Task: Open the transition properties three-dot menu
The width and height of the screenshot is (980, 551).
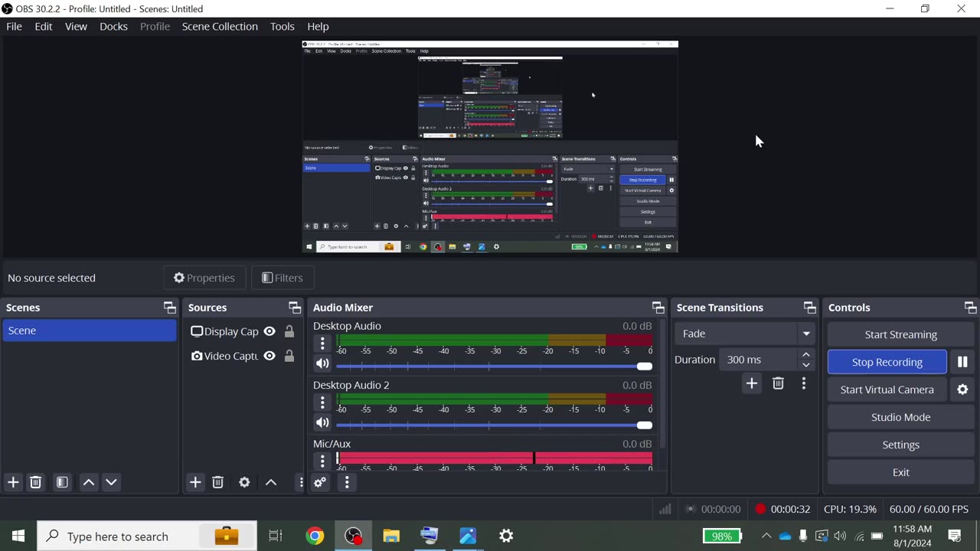Action: 804,383
